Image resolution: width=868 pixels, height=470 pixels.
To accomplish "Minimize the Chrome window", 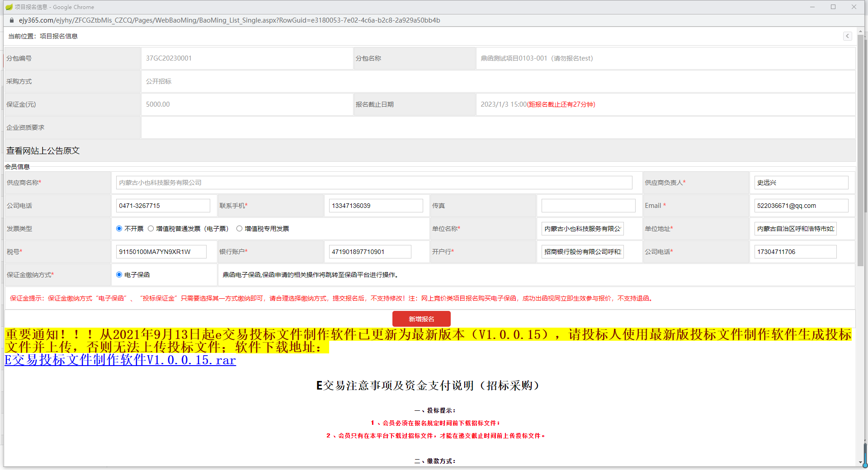I will [812, 7].
